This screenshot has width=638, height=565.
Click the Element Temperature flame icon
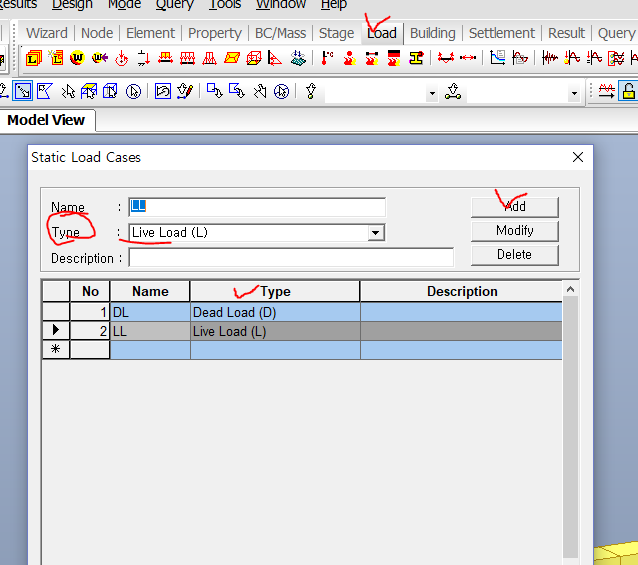point(371,58)
